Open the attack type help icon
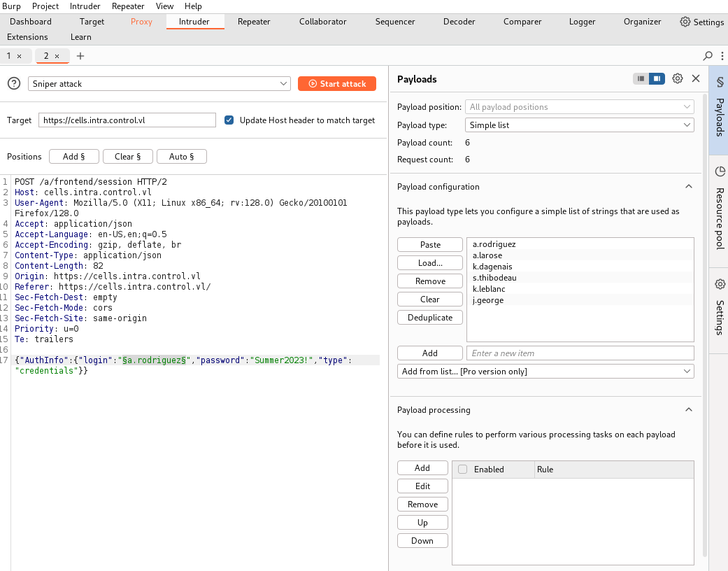This screenshot has height=571, width=728. coord(14,84)
